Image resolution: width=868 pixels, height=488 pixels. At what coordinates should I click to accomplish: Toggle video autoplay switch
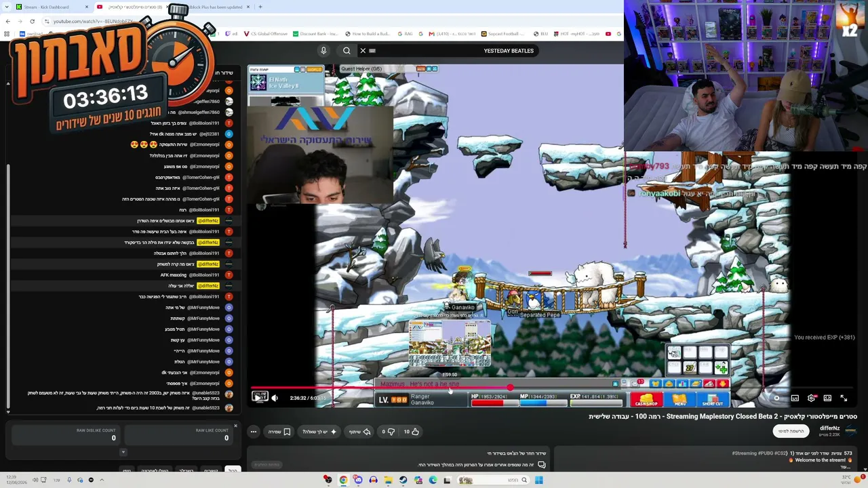tap(776, 398)
